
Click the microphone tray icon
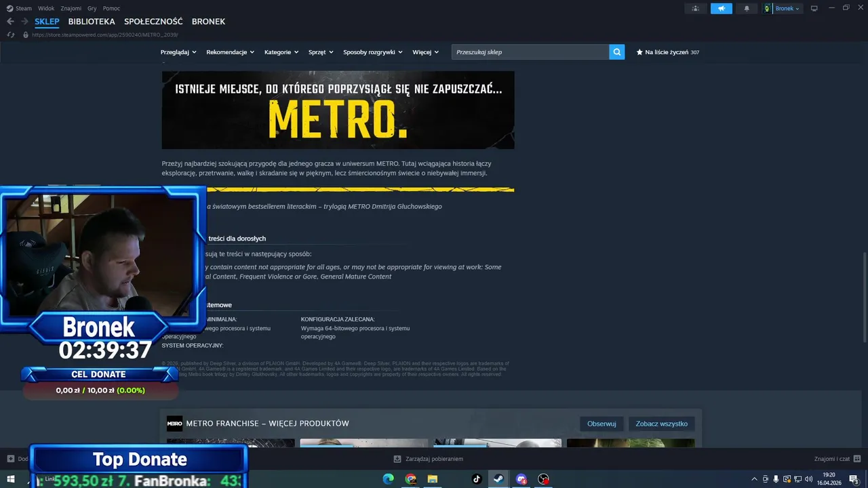click(776, 479)
